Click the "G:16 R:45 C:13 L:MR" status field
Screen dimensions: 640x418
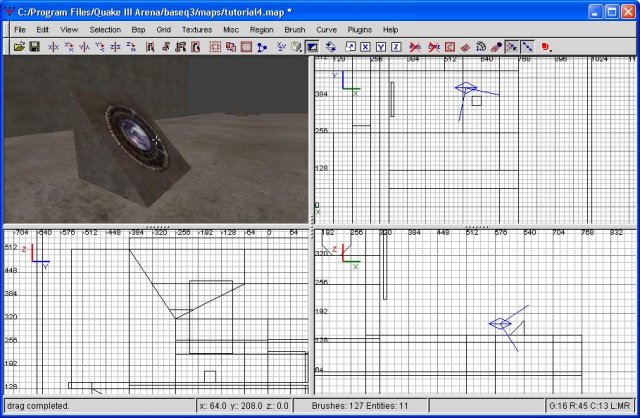(589, 406)
